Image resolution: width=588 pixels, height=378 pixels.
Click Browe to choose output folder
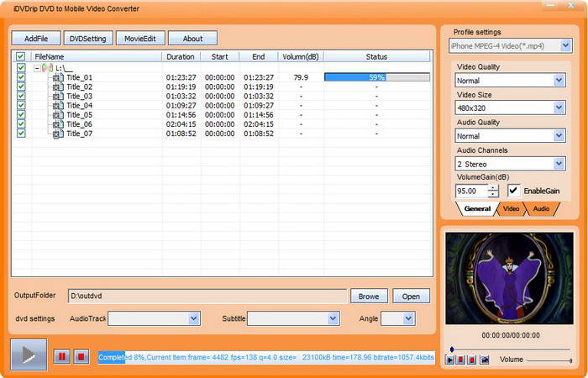click(369, 297)
